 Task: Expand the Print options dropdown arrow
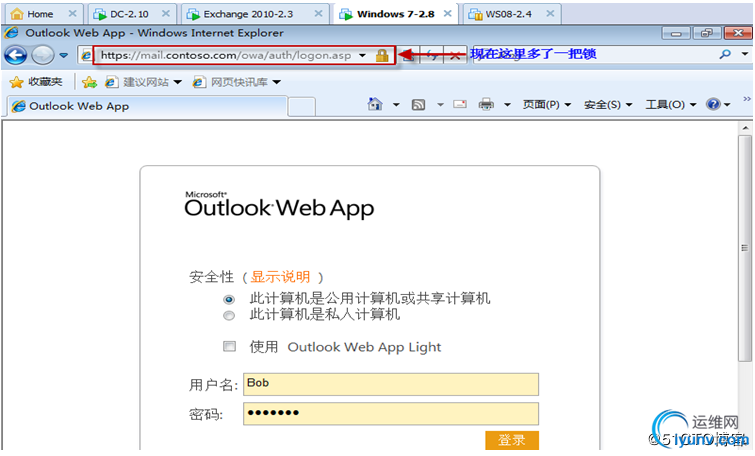coord(507,104)
